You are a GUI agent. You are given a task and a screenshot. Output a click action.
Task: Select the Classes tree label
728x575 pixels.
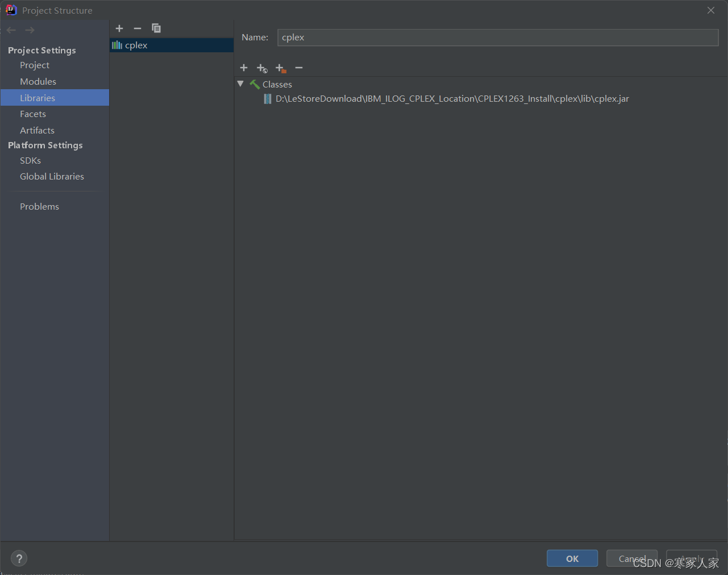[x=277, y=85]
